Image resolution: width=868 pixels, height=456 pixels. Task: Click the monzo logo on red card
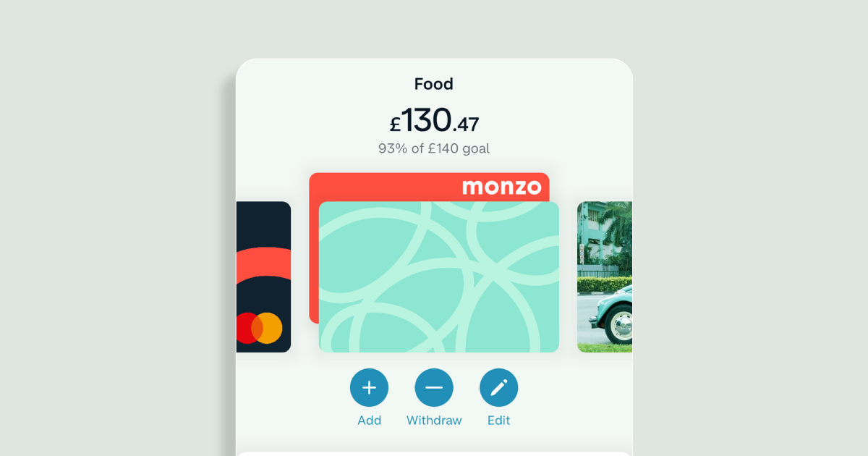tap(501, 187)
